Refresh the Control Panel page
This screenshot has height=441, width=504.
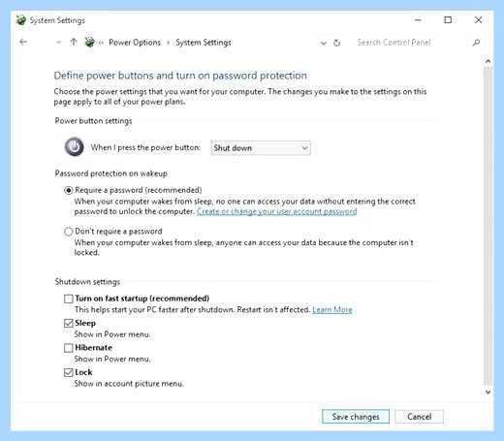[x=336, y=43]
